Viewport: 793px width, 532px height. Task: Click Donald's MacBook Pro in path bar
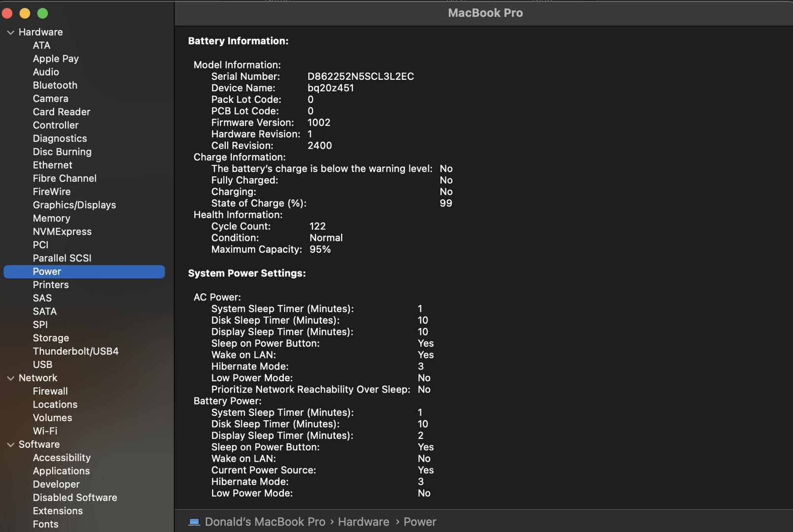265,522
